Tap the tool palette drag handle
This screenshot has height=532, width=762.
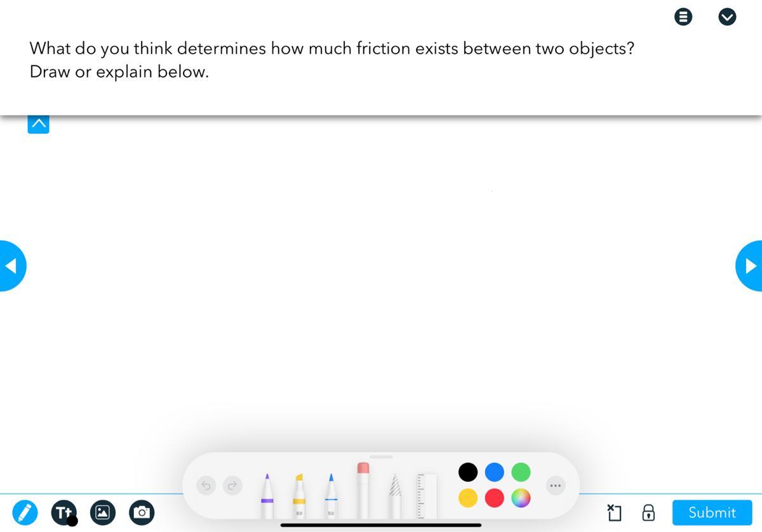pos(381,456)
